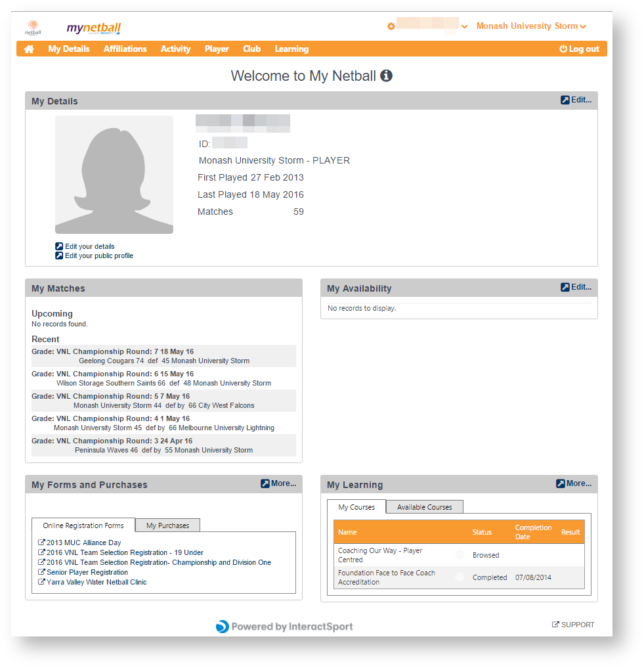The image size is (644, 668).
Task: Click Peninsula Waves 46 def by 55 result line
Action: [163, 450]
